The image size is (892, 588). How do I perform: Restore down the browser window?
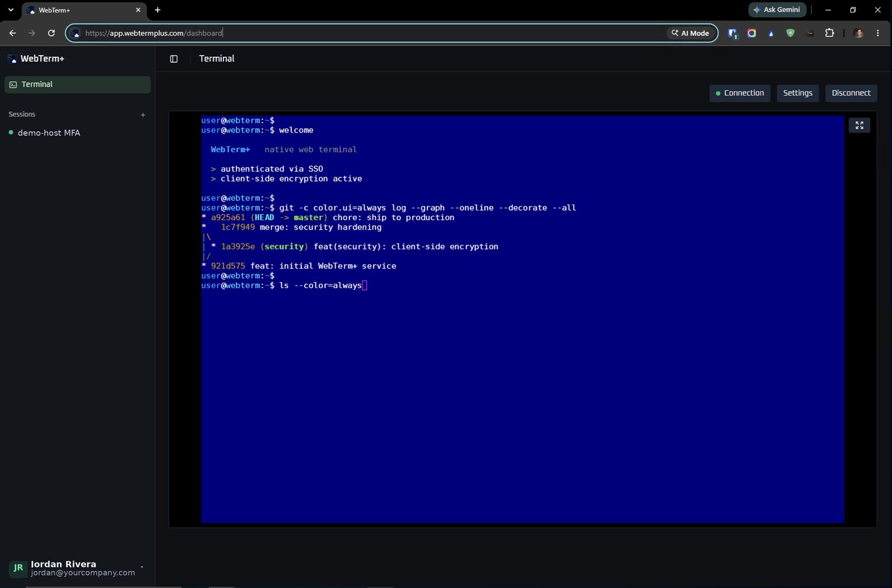pyautogui.click(x=853, y=10)
